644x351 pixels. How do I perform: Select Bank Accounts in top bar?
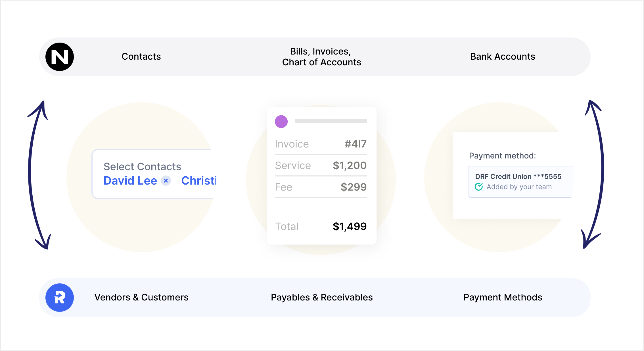503,57
